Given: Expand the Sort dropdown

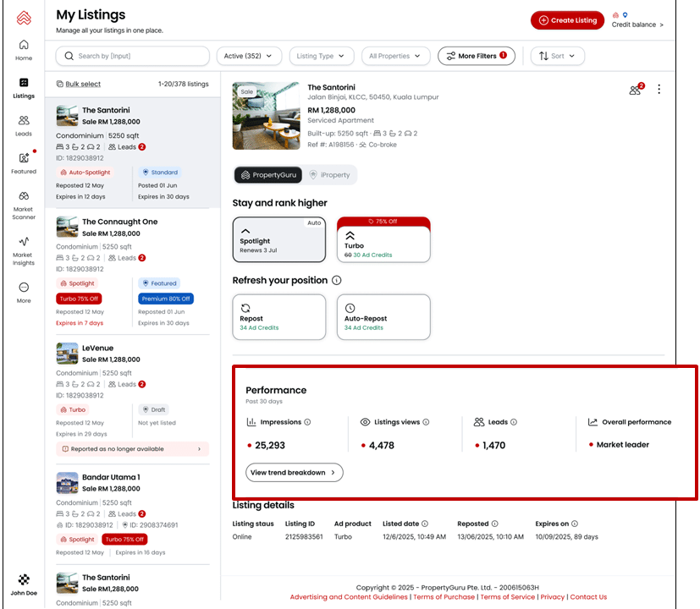Looking at the screenshot, I should click(x=557, y=57).
